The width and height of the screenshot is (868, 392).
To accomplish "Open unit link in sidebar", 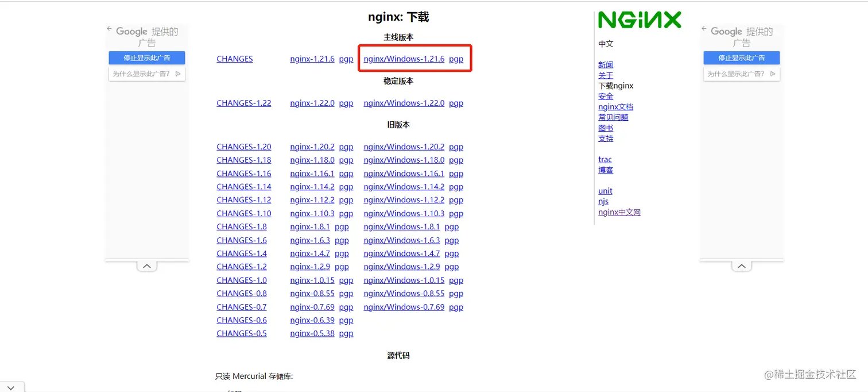I will pyautogui.click(x=605, y=191).
